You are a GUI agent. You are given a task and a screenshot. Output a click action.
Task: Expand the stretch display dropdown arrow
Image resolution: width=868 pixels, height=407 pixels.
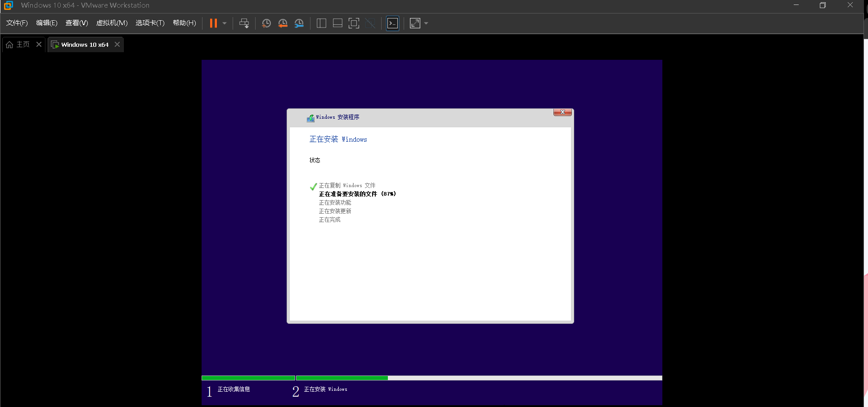click(x=426, y=23)
